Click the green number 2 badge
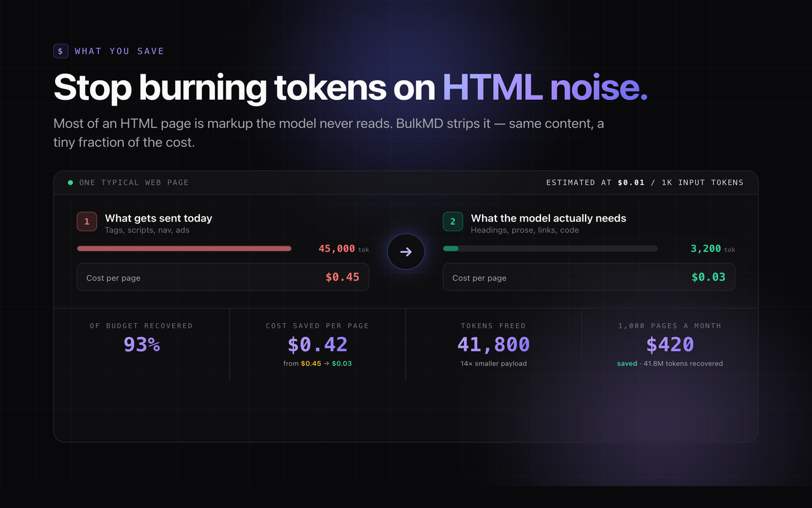 point(453,222)
